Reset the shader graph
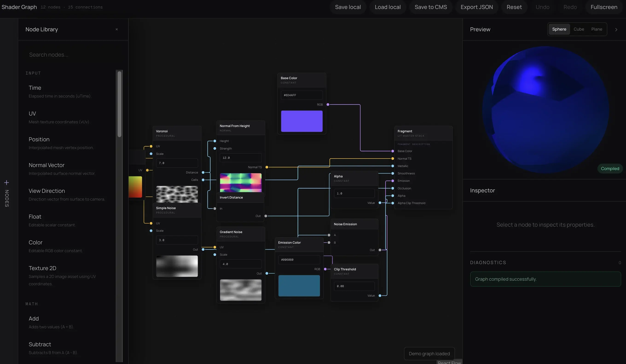 point(514,7)
